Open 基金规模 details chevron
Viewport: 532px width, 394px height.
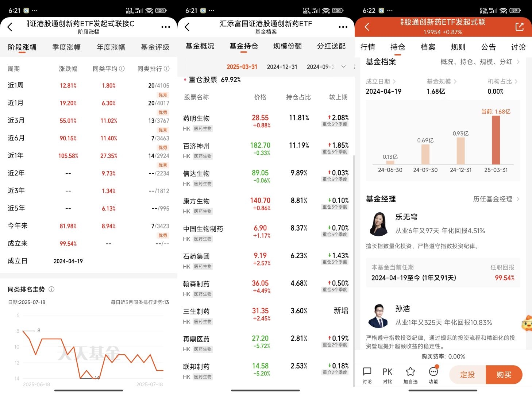coord(455,81)
